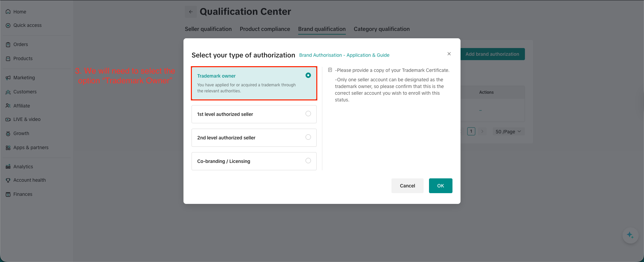Viewport: 644px width, 262px height.
Task: Switch to the Seller qualification tab
Action: pyautogui.click(x=208, y=29)
